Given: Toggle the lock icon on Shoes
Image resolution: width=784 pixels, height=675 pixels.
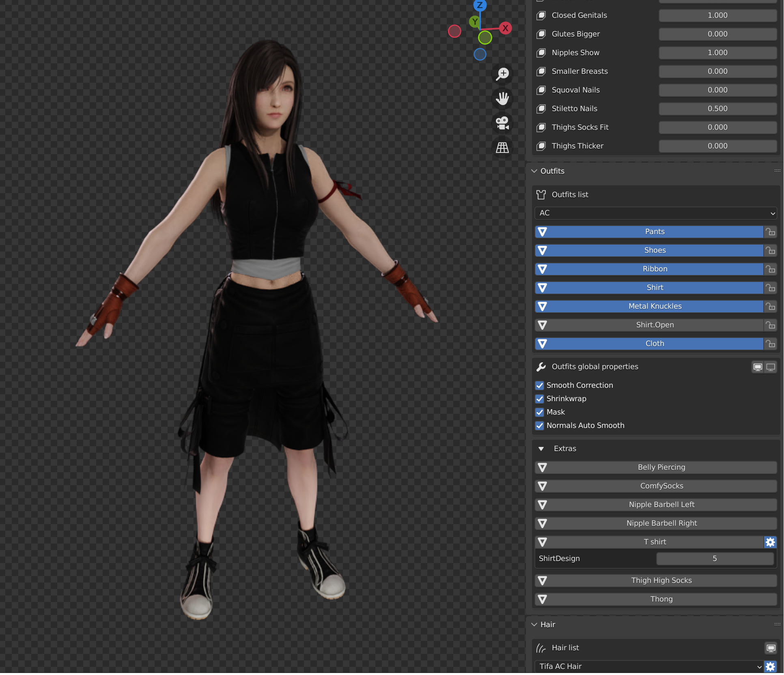Looking at the screenshot, I should click(770, 251).
